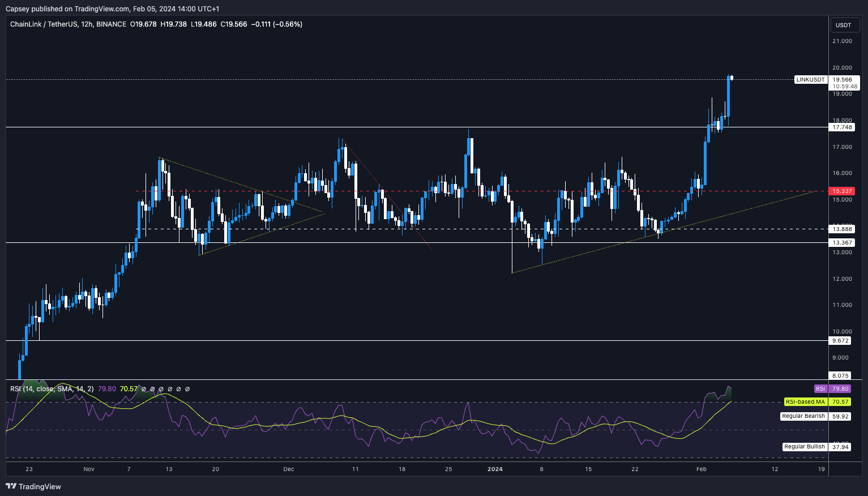Click the TradingView logo at bottom left

33,486
